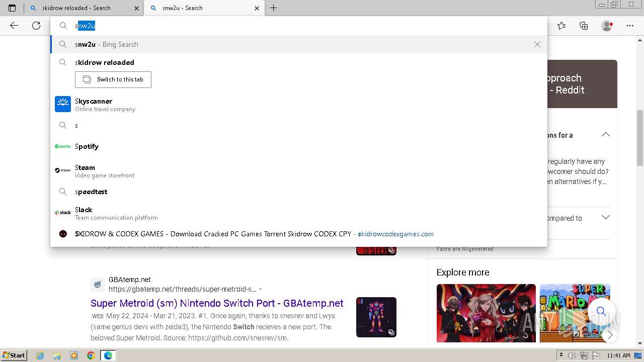Open a new tab with plus button
644x362 pixels.
click(274, 8)
